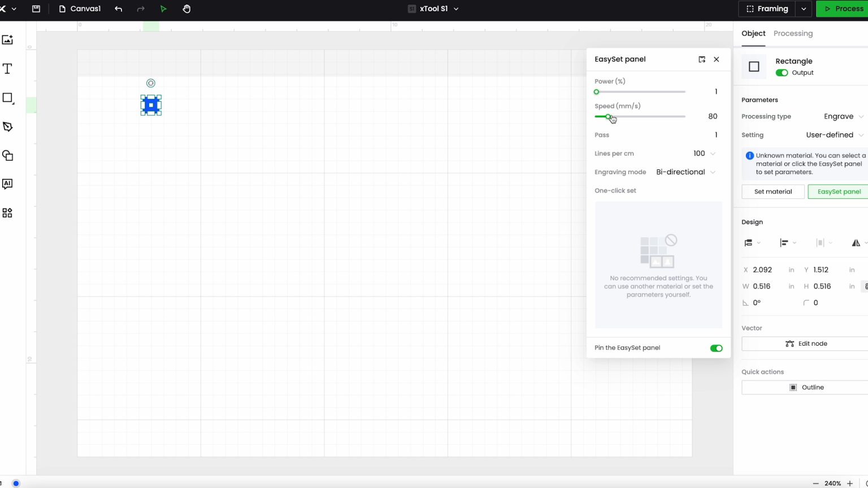Select the Text tool
Viewport: 868px width, 488px height.
click(x=7, y=69)
